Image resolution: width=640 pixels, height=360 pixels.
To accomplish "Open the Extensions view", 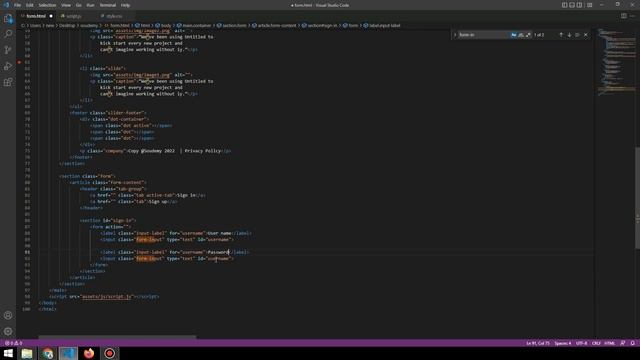I will tap(8, 82).
